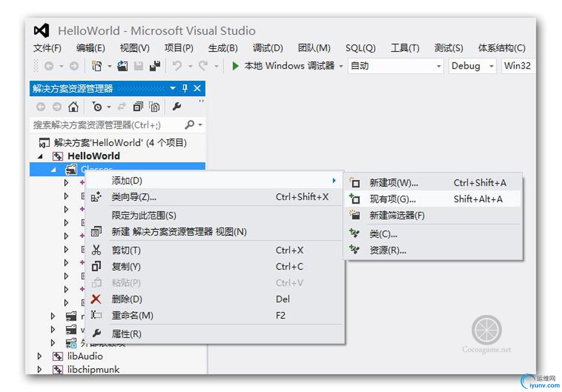The image size is (562, 392).
Task: Click the Solution Explorer properties wrench icon
Action: coord(177,106)
